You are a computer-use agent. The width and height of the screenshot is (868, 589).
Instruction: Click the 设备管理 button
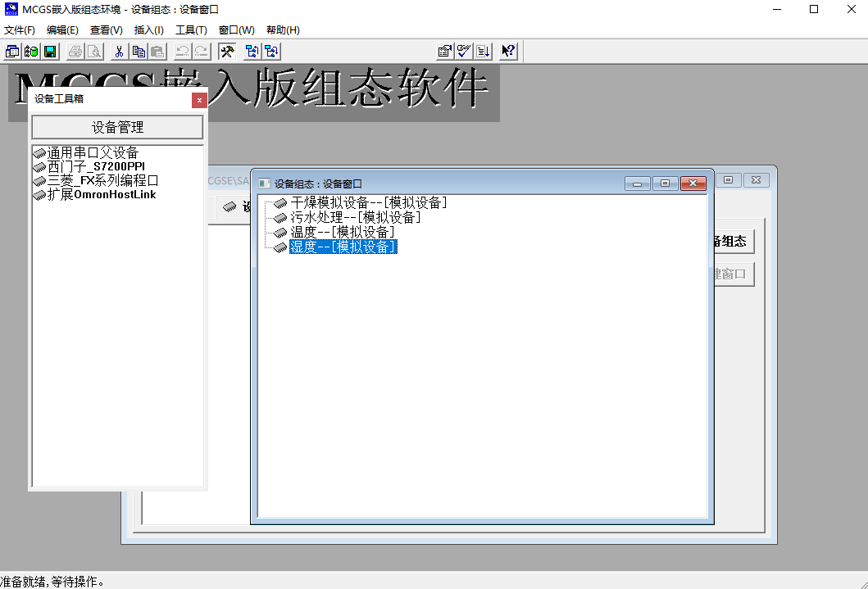coord(117,128)
